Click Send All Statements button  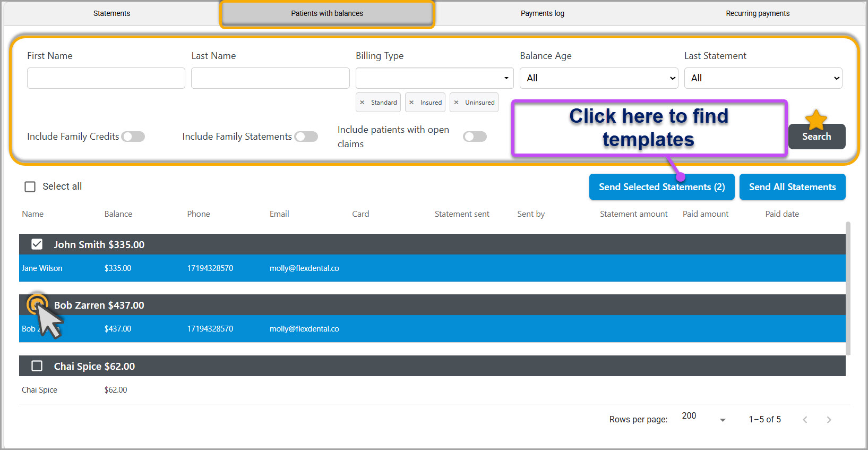[x=793, y=187]
